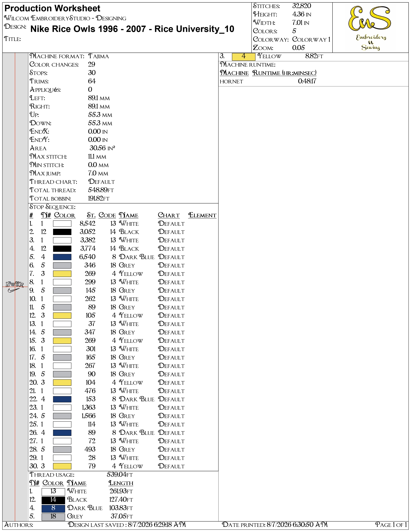The width and height of the screenshot is (411, 532).
Task: Select the Color changes value "29"
Action: pos(92,64)
